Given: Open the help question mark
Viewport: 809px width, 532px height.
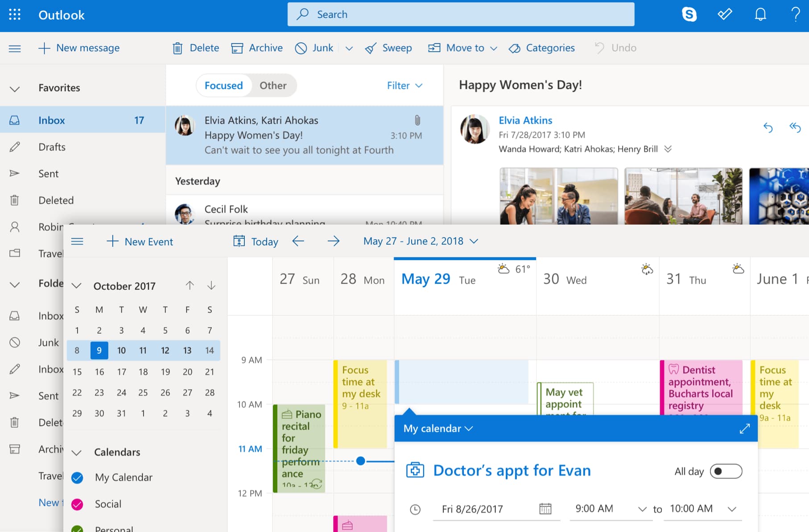Looking at the screenshot, I should pyautogui.click(x=795, y=14).
